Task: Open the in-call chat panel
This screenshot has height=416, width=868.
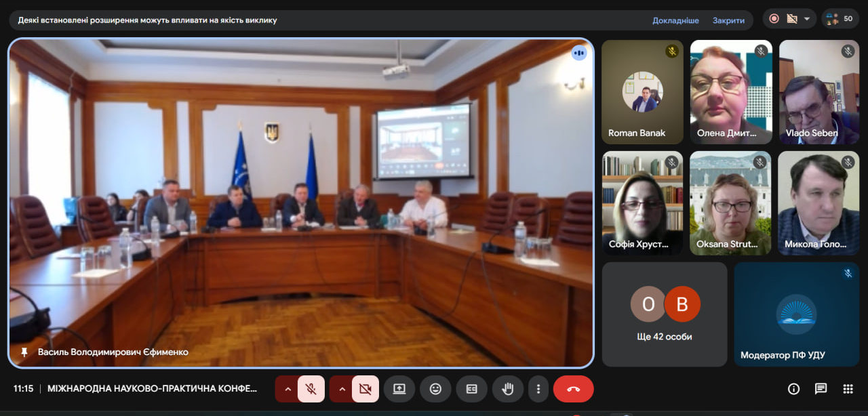Action: pos(821,389)
